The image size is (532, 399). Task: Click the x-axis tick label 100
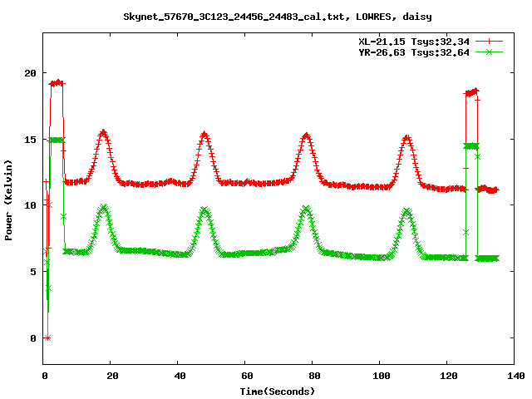pyautogui.click(x=381, y=376)
